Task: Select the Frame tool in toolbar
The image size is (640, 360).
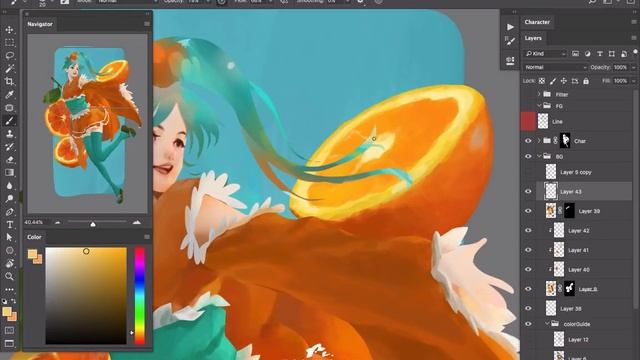Action: 9,108
